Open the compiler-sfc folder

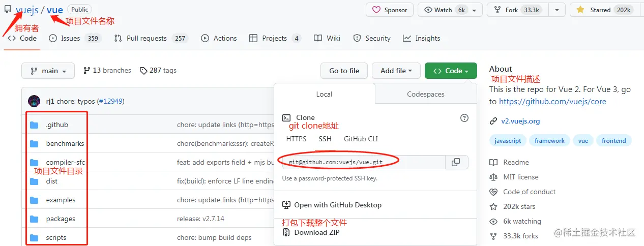click(65, 162)
